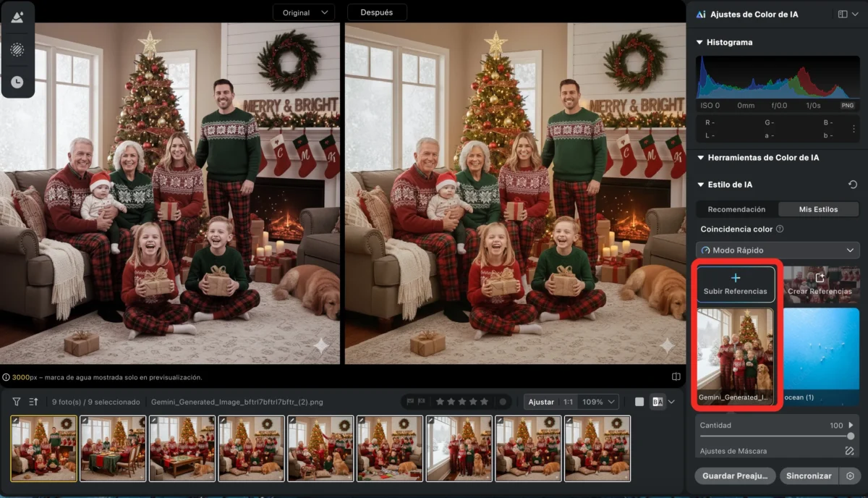The height and width of the screenshot is (498, 868).
Task: Toggle the before/after compare view button
Action: [x=658, y=402]
